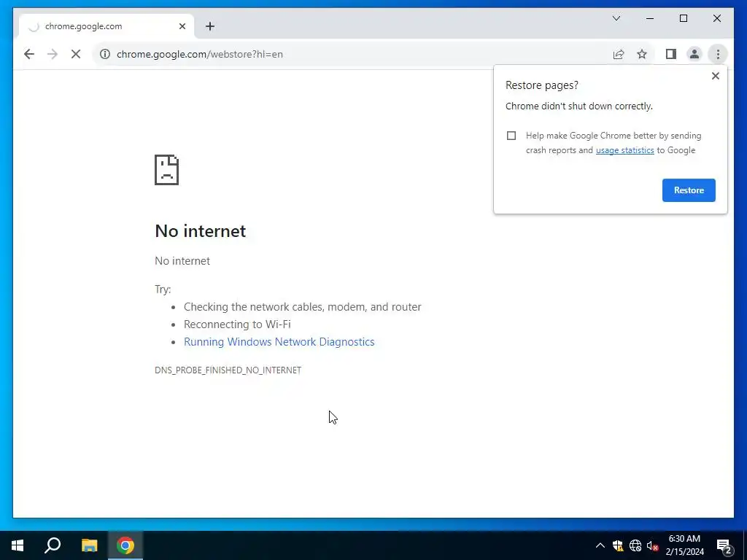Viewport: 747px width, 560px height.
Task: Show hidden system tray icons
Action: [x=600, y=545]
